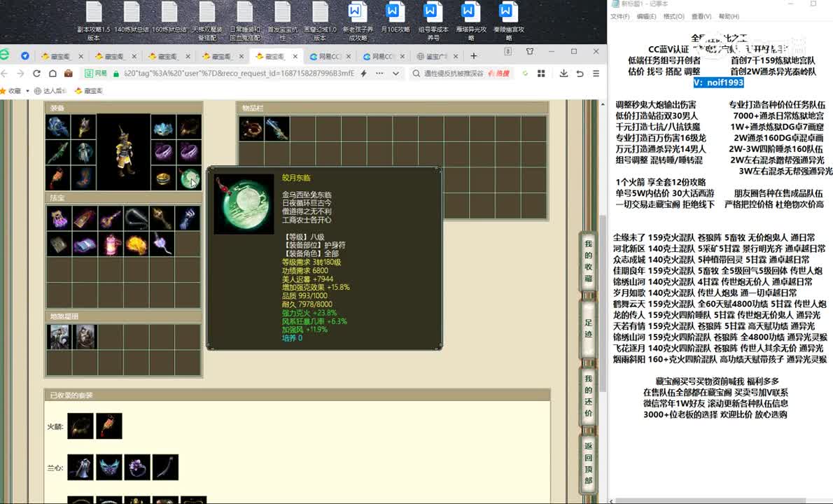This screenshot has height=504, width=833.
Task: Select desktop file 160炼狱总结
Action: click(x=169, y=19)
